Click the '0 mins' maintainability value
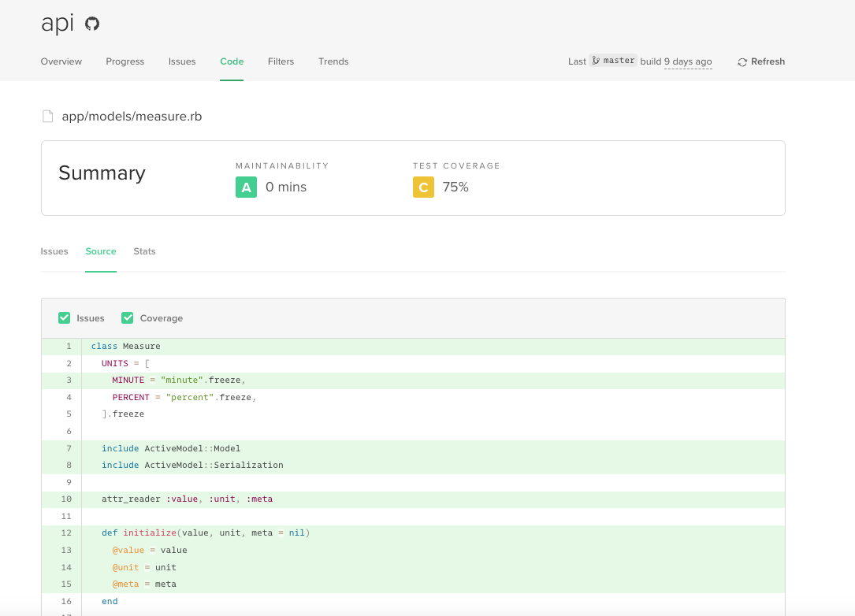Screen dimensions: 855x616 pos(286,187)
